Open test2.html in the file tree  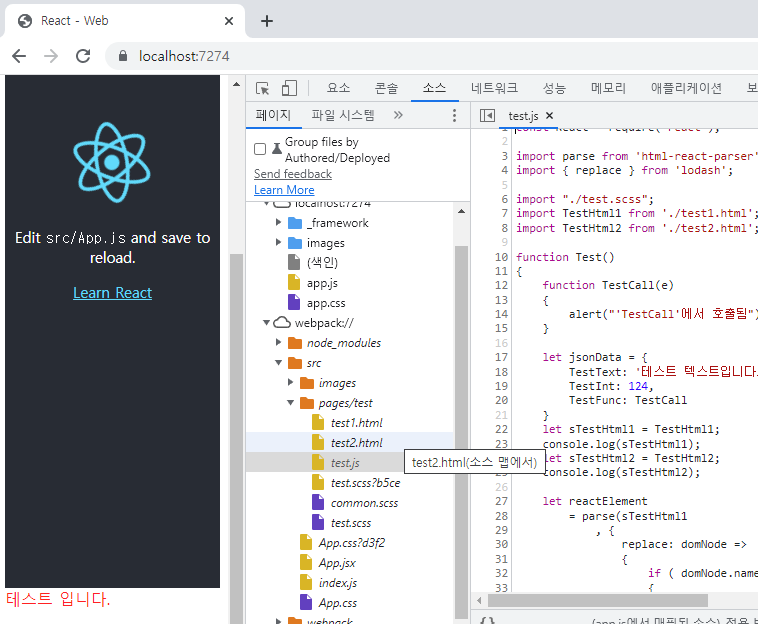356,443
